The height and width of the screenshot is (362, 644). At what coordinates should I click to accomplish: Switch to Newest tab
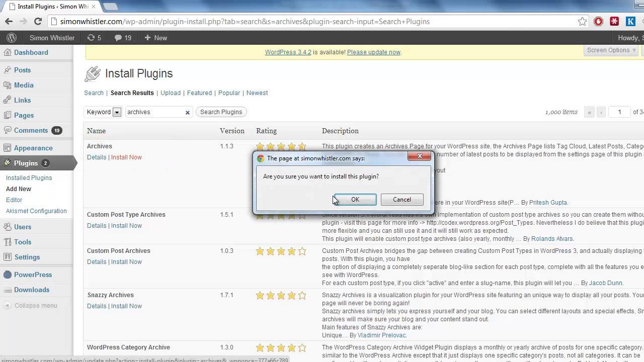(257, 93)
